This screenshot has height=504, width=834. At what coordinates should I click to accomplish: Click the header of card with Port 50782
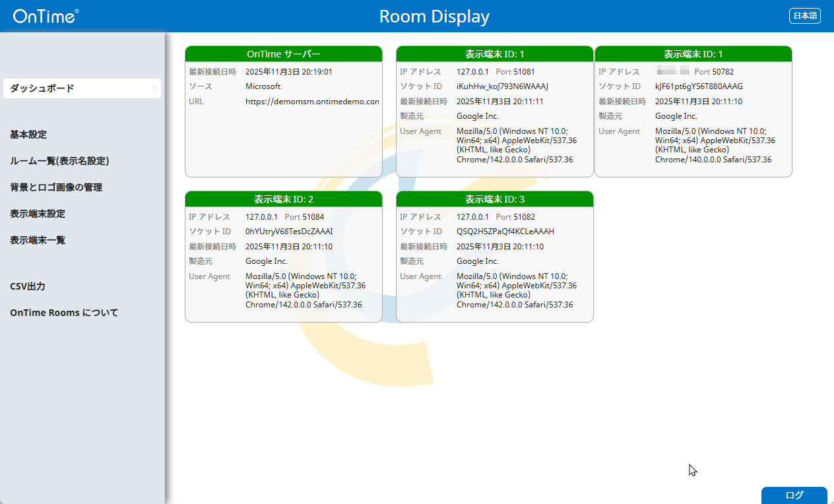(693, 54)
